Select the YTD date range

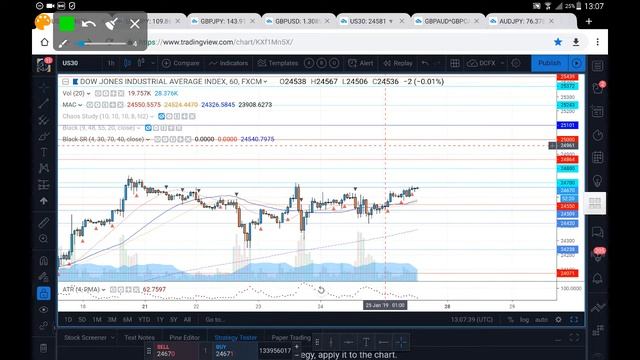144,320
